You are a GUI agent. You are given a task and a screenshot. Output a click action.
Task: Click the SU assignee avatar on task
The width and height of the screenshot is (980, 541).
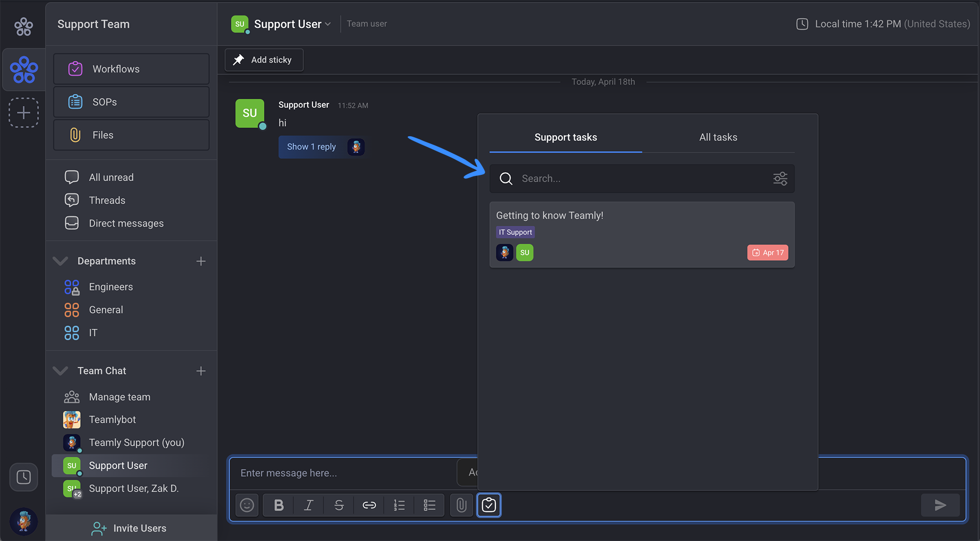click(x=525, y=253)
